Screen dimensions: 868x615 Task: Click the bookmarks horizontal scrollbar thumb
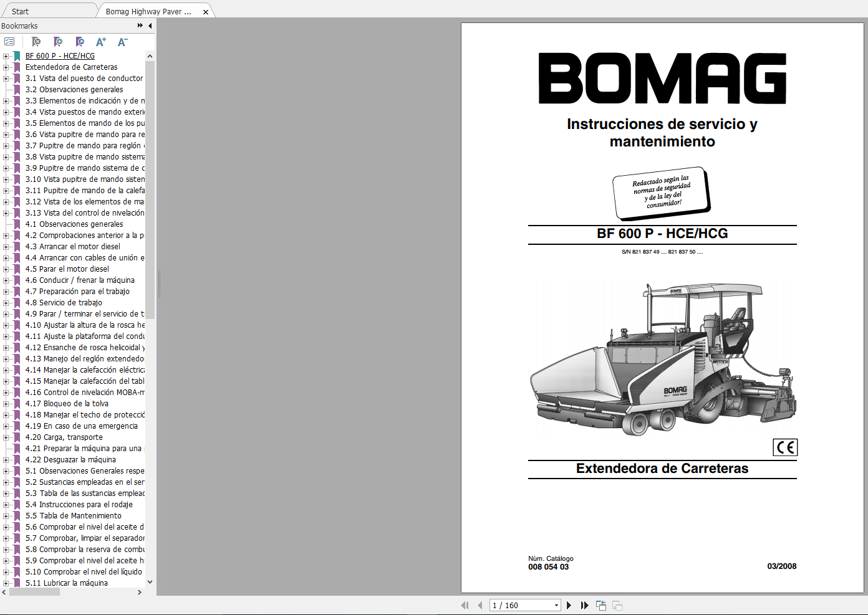coord(34,592)
